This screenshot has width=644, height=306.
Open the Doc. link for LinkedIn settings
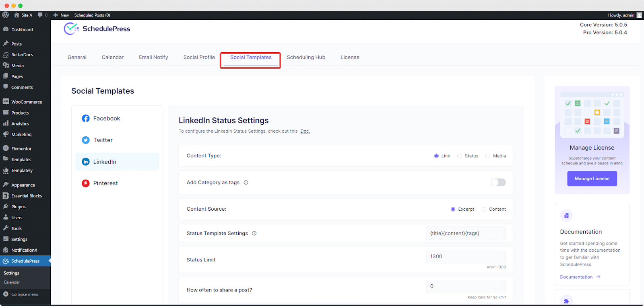[305, 131]
